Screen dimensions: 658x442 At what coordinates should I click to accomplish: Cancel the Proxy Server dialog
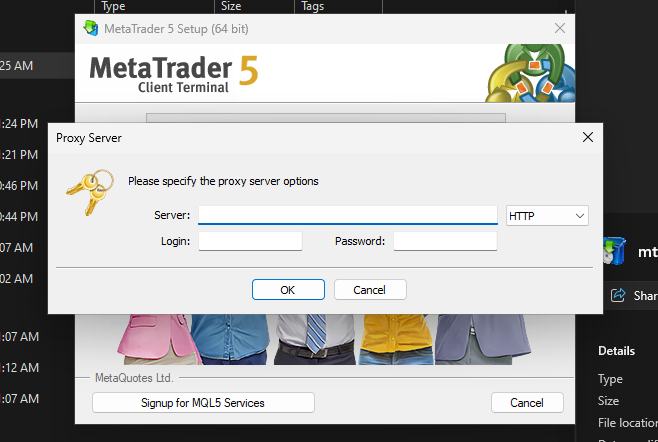point(370,290)
